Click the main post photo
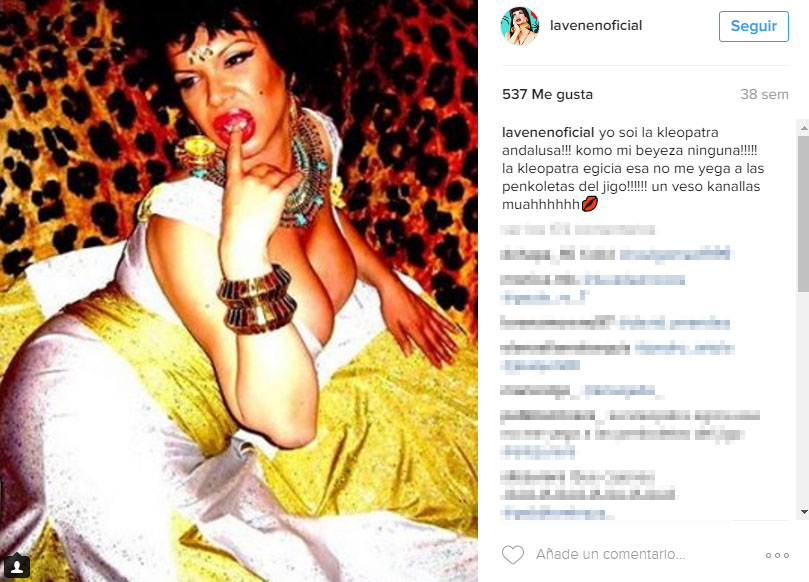 [239, 291]
